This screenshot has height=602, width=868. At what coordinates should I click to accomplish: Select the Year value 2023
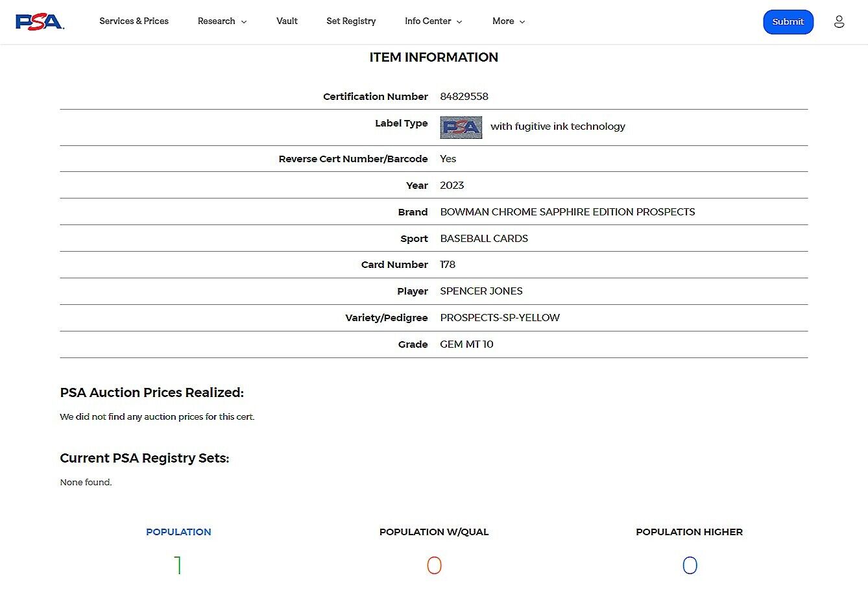[x=452, y=186]
